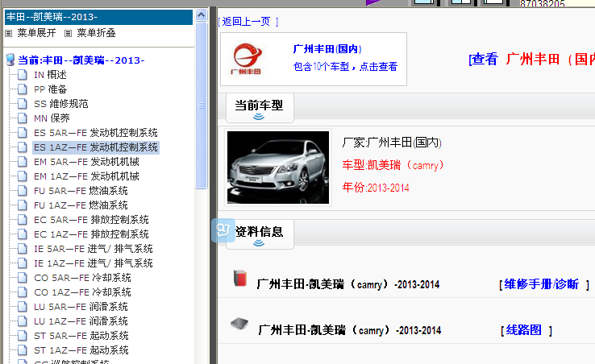This screenshot has width=595, height=364.
Task: Click the page icon next to IN 概述
Action: click(x=23, y=75)
